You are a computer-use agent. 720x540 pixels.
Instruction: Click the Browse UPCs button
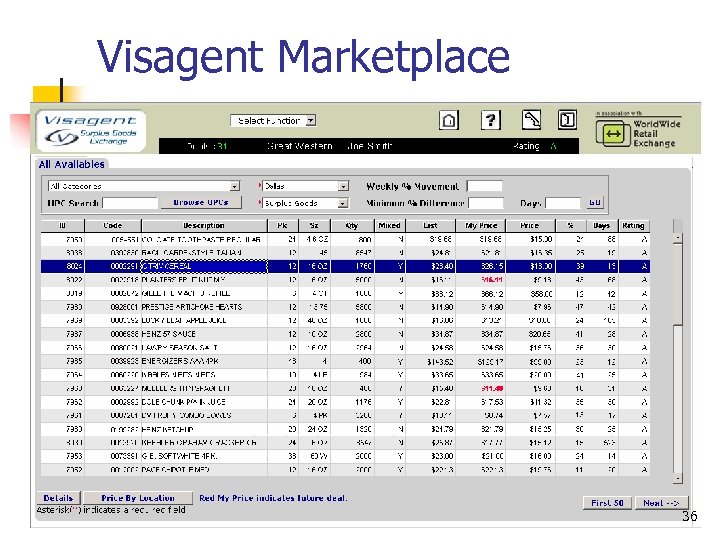(201, 202)
